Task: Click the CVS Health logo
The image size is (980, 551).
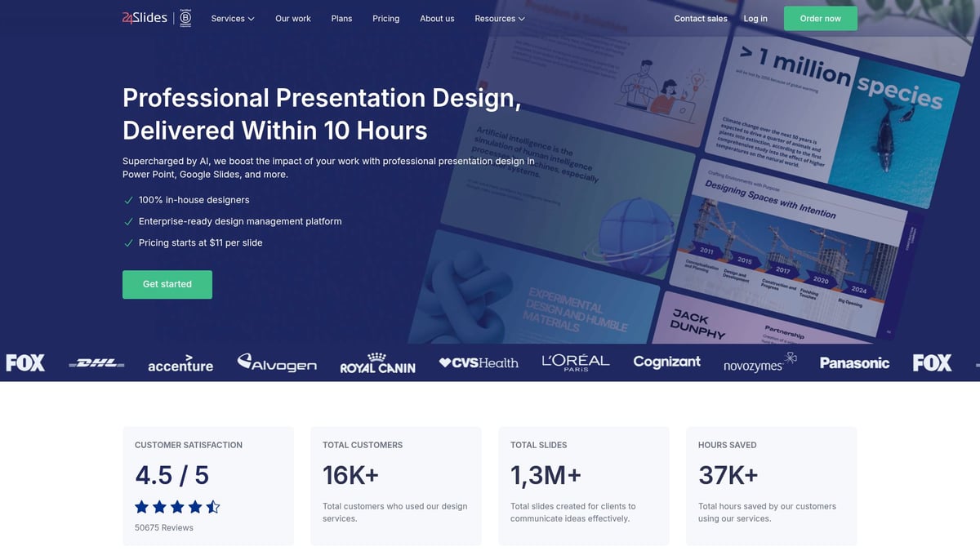Action: click(x=479, y=362)
